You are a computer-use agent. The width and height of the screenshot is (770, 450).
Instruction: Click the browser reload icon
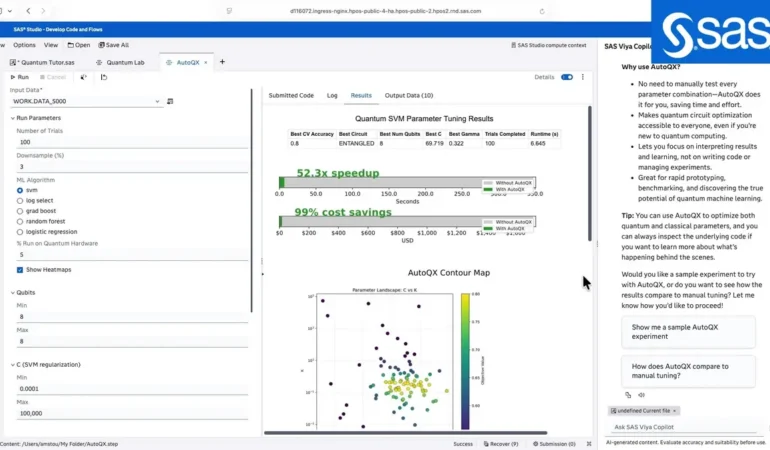point(542,11)
